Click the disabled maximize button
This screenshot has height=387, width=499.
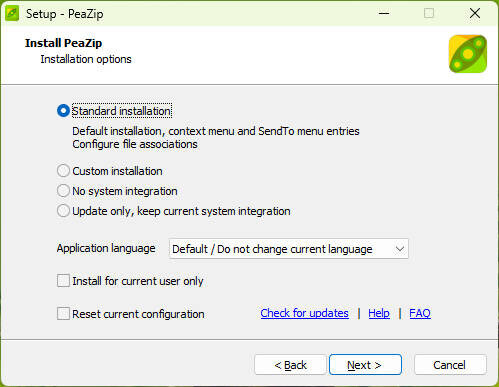429,14
